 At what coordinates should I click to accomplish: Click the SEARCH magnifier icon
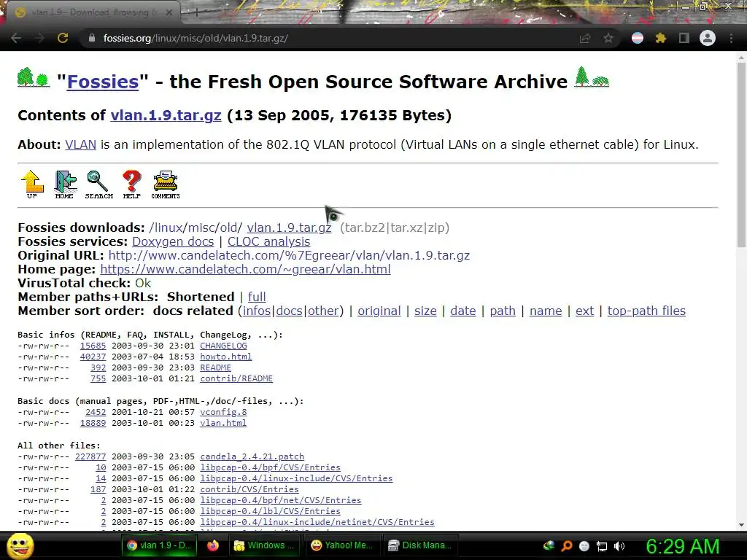[x=98, y=184]
